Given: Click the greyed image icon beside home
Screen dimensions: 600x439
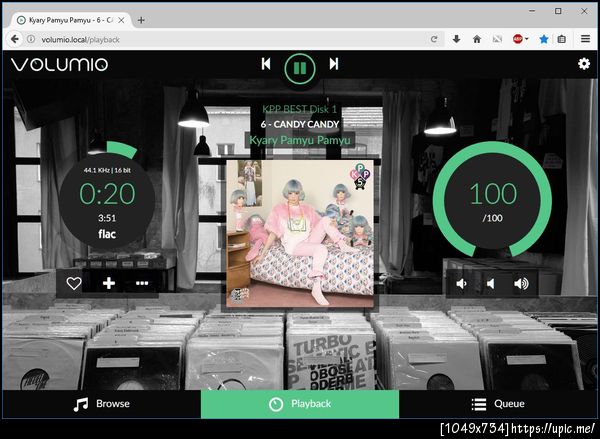Looking at the screenshot, I should 497,39.
